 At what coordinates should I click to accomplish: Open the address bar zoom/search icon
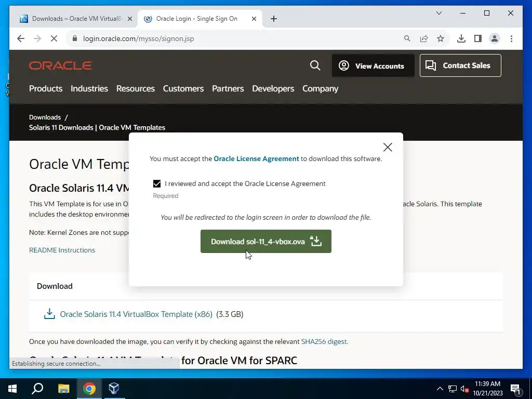[x=407, y=38]
